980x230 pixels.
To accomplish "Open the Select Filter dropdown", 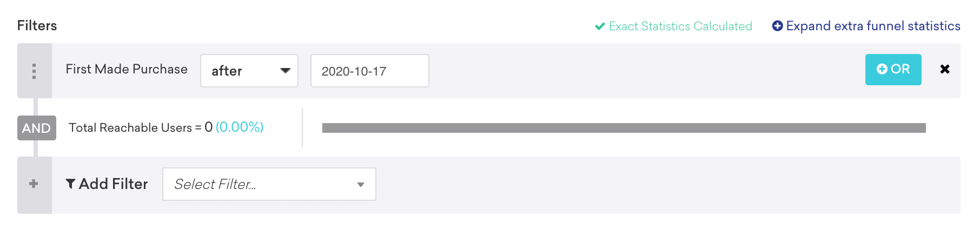I will [x=269, y=184].
